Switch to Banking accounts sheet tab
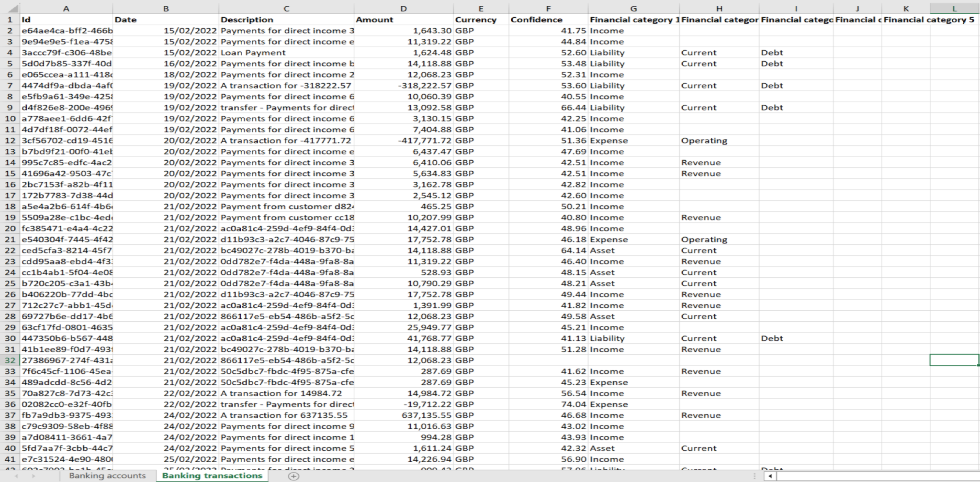Image resolution: width=980 pixels, height=482 pixels. tap(107, 475)
